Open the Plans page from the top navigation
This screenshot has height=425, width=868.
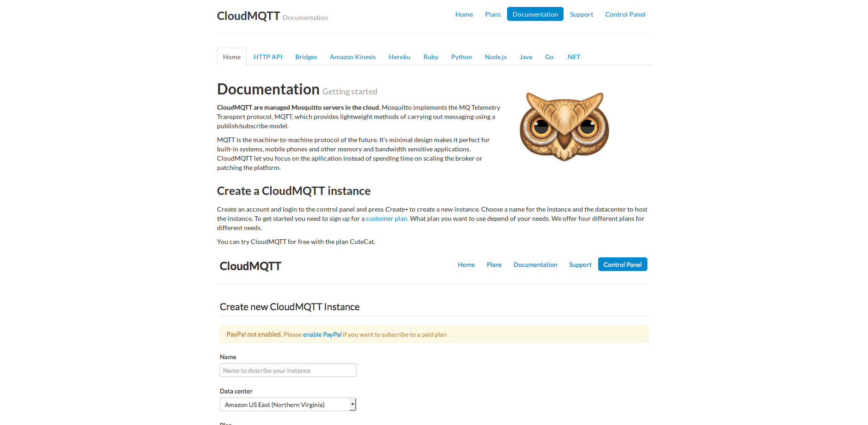(493, 14)
